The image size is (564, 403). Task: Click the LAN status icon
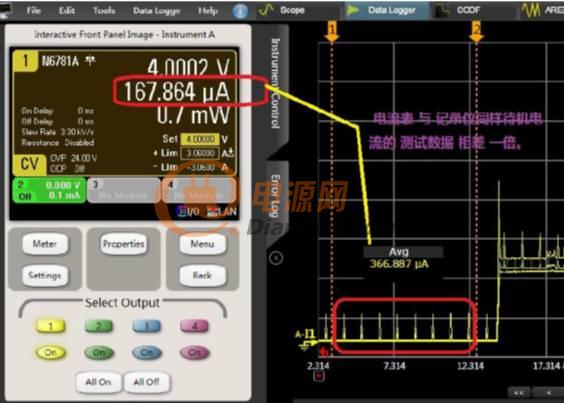(x=222, y=212)
